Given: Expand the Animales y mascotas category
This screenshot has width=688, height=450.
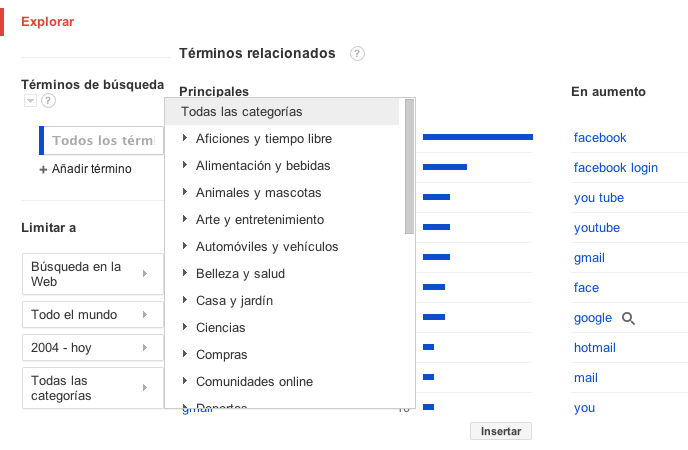Looking at the screenshot, I should click(186, 193).
